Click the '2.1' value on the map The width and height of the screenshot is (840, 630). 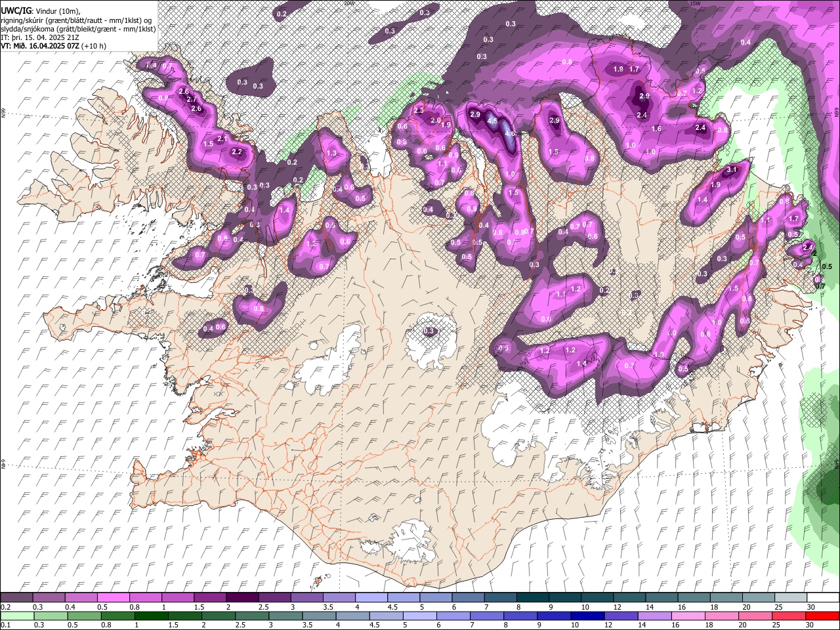pyautogui.click(x=222, y=138)
